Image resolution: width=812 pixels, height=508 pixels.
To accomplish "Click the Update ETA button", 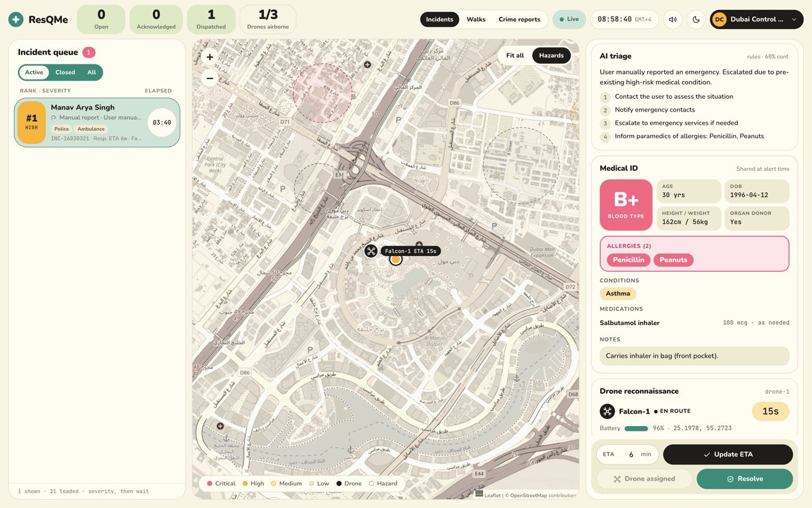I will [728, 455].
